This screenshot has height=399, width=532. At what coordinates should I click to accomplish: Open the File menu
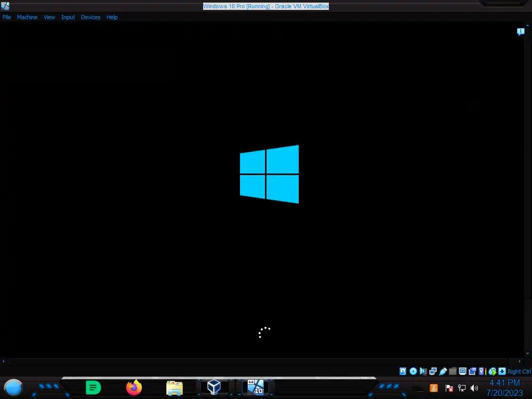click(x=7, y=17)
